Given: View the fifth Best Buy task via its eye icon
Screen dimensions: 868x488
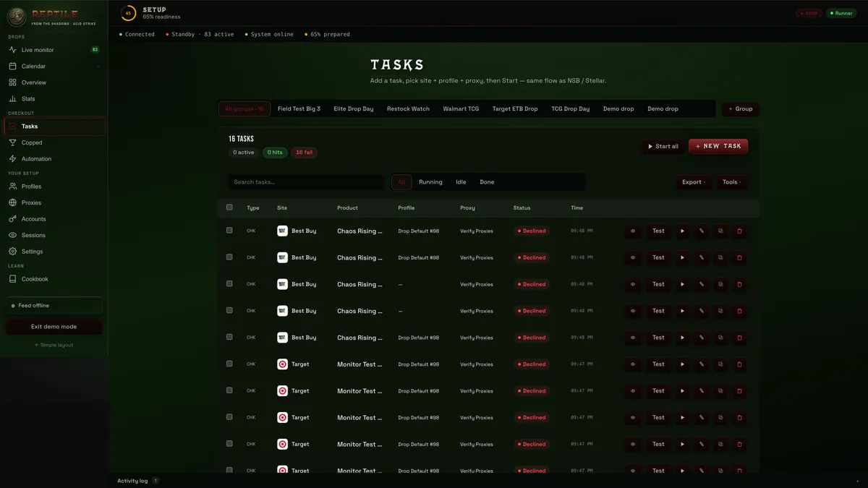Looking at the screenshot, I should pyautogui.click(x=633, y=338).
